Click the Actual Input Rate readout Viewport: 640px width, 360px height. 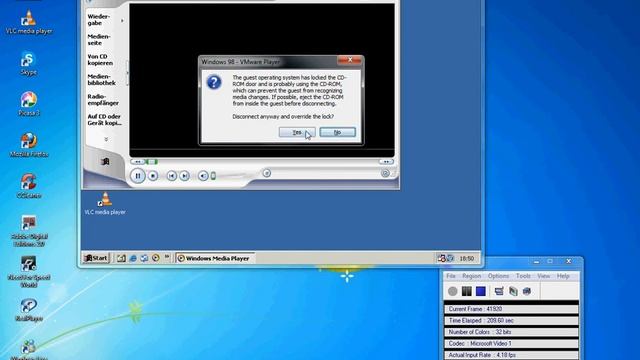(511, 355)
